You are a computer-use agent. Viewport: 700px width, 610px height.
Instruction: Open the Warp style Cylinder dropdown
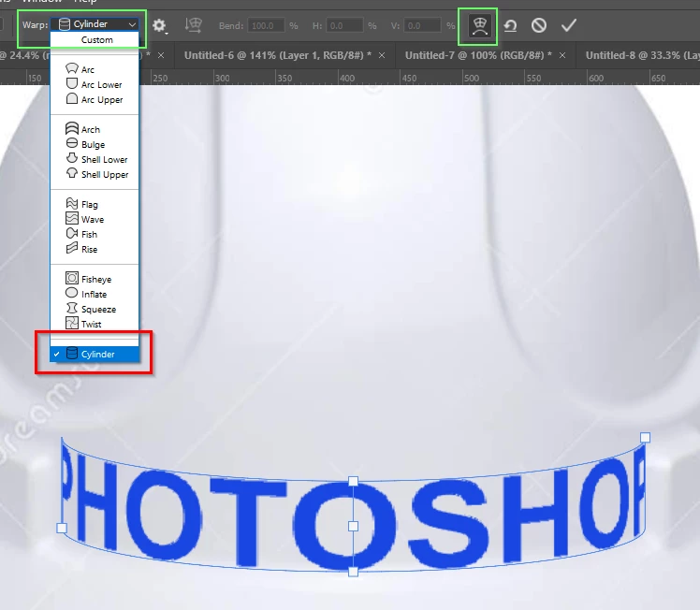pyautogui.click(x=95, y=24)
